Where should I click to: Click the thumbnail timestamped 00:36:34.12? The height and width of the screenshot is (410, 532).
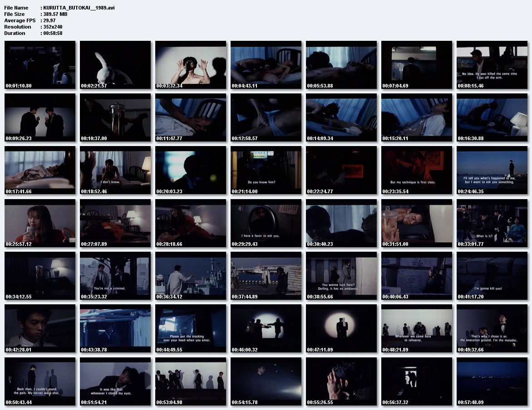[191, 276]
